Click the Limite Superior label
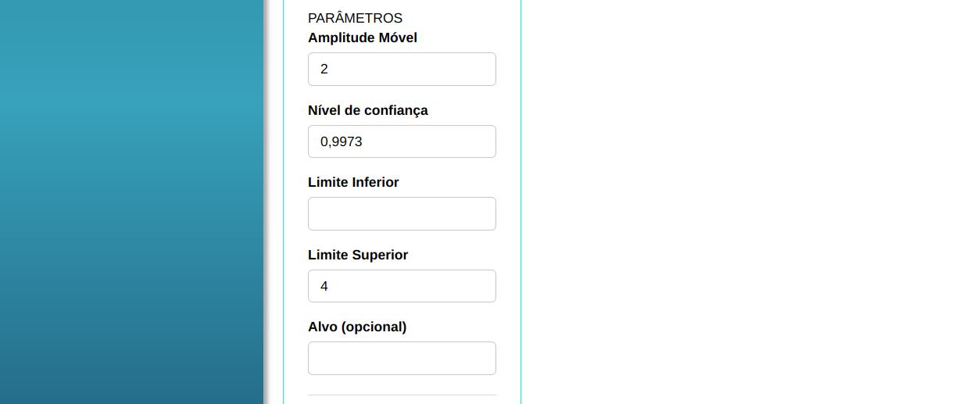 tap(358, 255)
